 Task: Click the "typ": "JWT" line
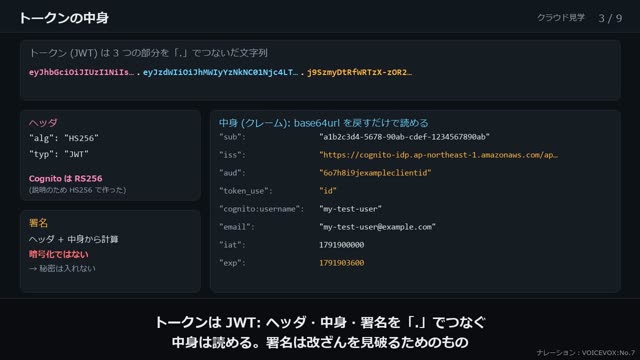[59, 154]
